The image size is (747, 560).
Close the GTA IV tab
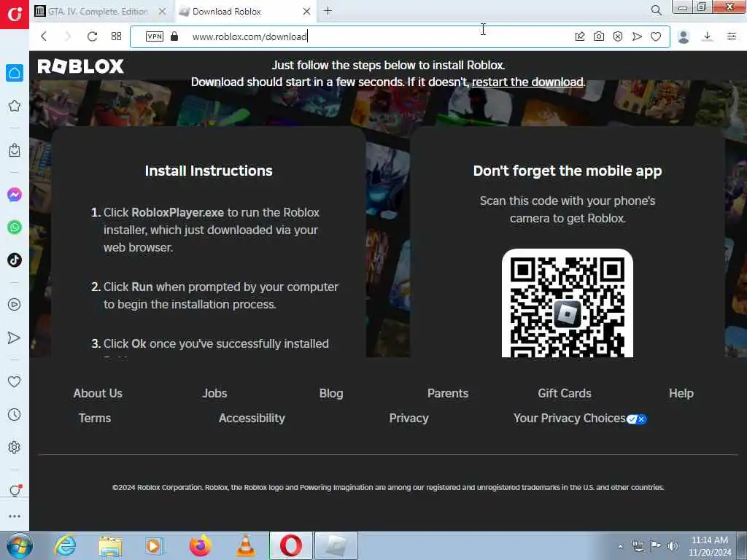pyautogui.click(x=163, y=11)
